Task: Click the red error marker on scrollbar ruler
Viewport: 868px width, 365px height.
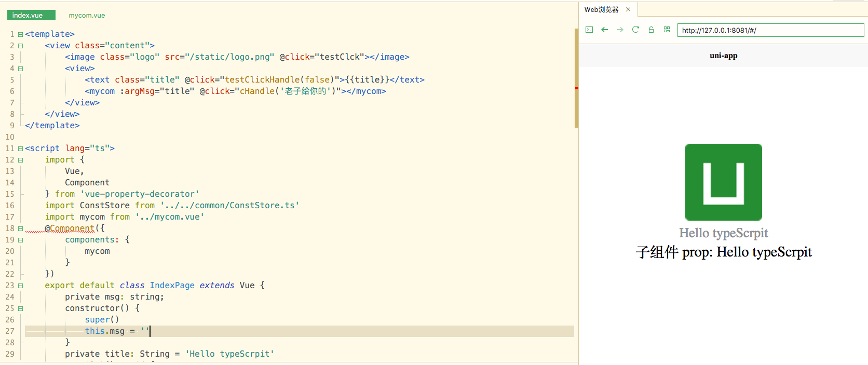Action: (576, 88)
